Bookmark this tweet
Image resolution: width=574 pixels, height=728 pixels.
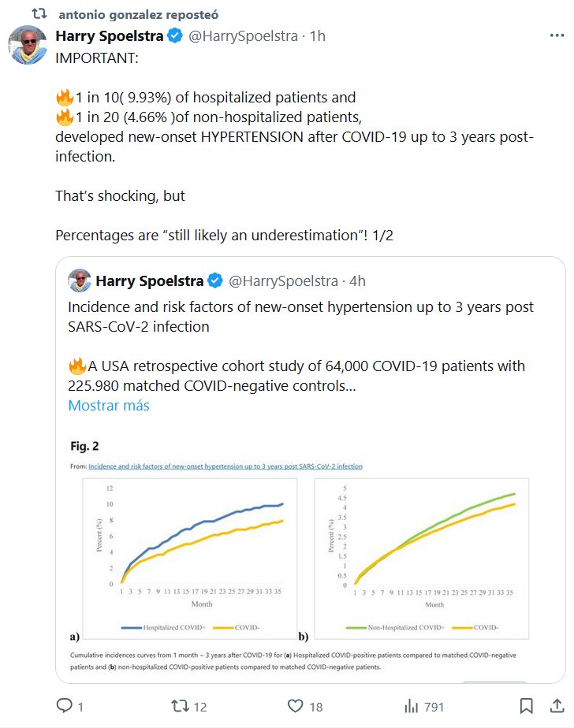click(x=527, y=706)
